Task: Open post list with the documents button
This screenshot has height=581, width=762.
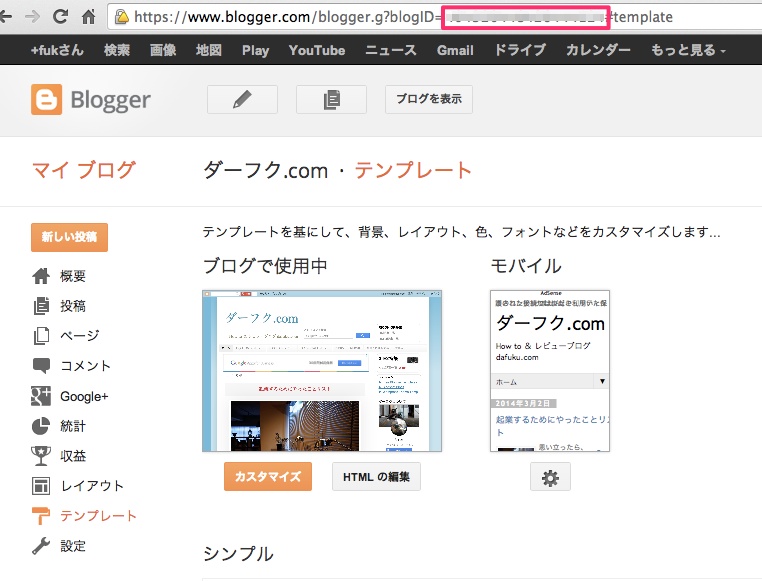Action: (x=331, y=100)
